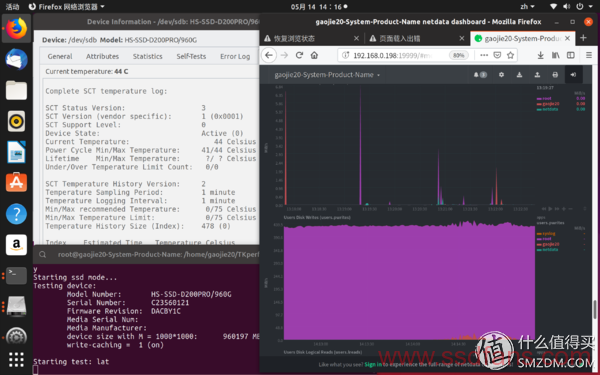Open netdata alarms bell

[x=480, y=75]
